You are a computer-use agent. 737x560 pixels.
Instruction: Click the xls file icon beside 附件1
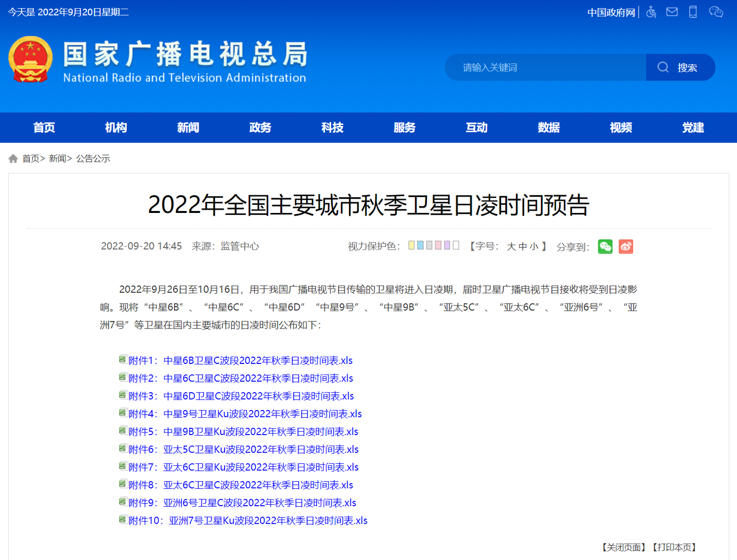(123, 359)
